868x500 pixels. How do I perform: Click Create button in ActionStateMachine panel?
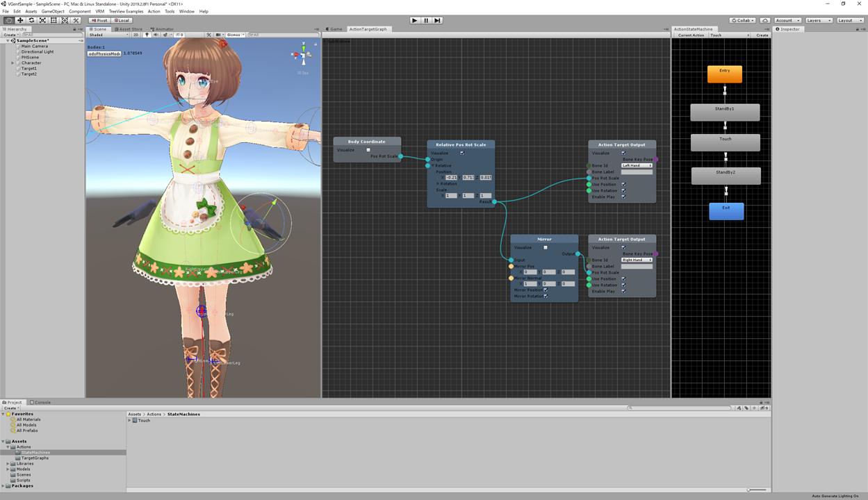(x=762, y=35)
